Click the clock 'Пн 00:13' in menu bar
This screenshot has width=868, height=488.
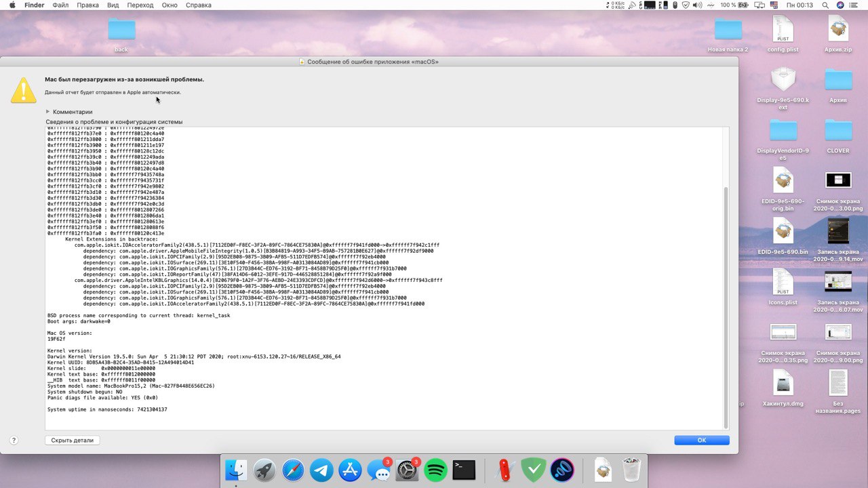click(x=800, y=5)
